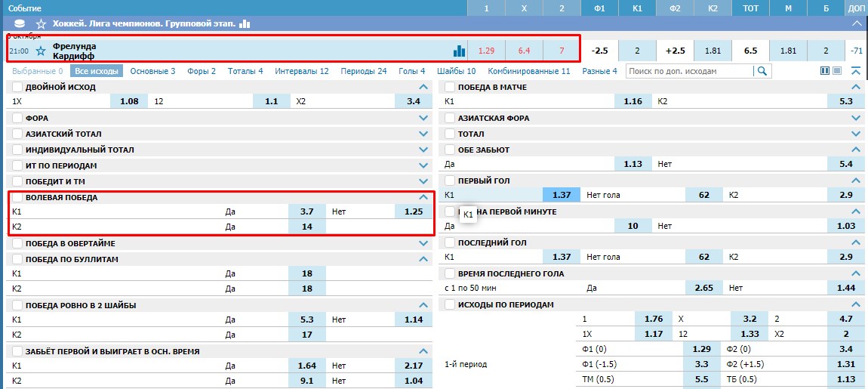
Task: Switch to single-column layout icon
Action: point(837,71)
